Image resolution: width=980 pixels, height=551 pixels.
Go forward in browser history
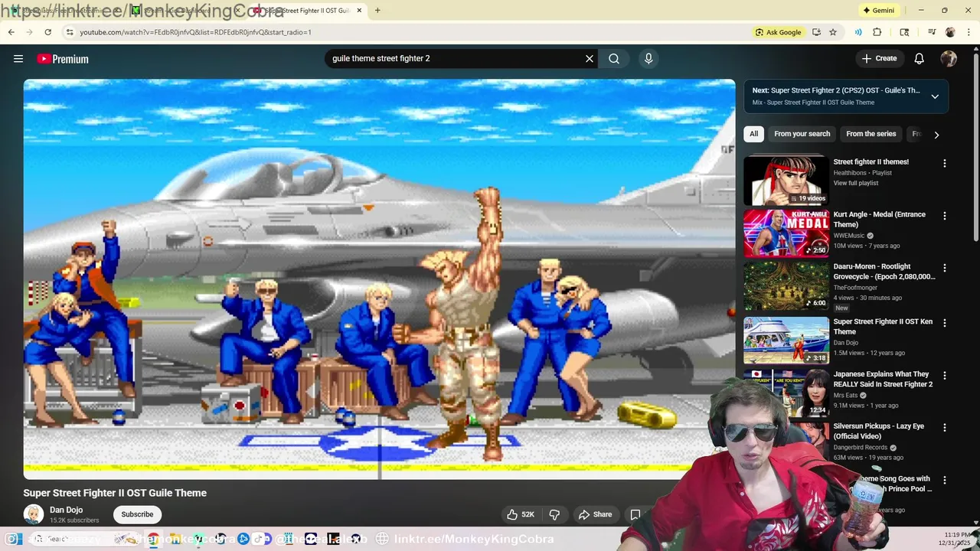tap(29, 32)
